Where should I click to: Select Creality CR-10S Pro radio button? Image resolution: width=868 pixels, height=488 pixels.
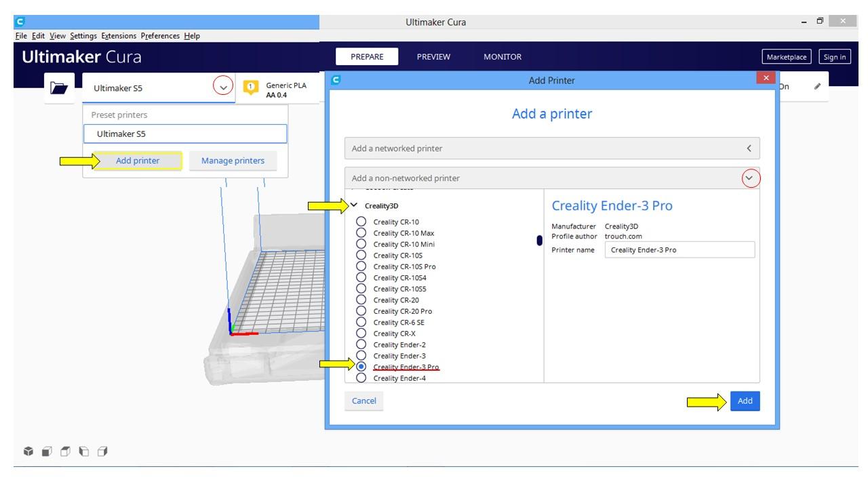pyautogui.click(x=361, y=266)
